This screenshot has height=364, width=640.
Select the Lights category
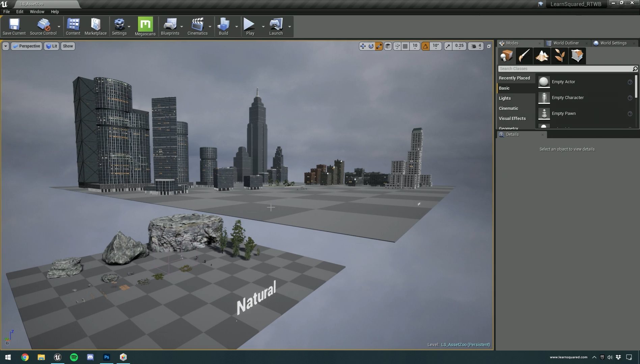(x=516, y=98)
